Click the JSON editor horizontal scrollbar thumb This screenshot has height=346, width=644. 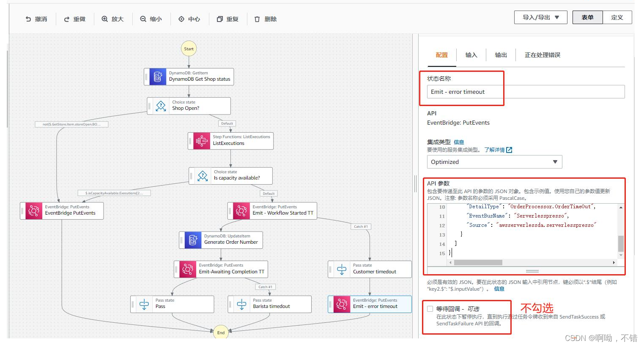click(x=478, y=263)
